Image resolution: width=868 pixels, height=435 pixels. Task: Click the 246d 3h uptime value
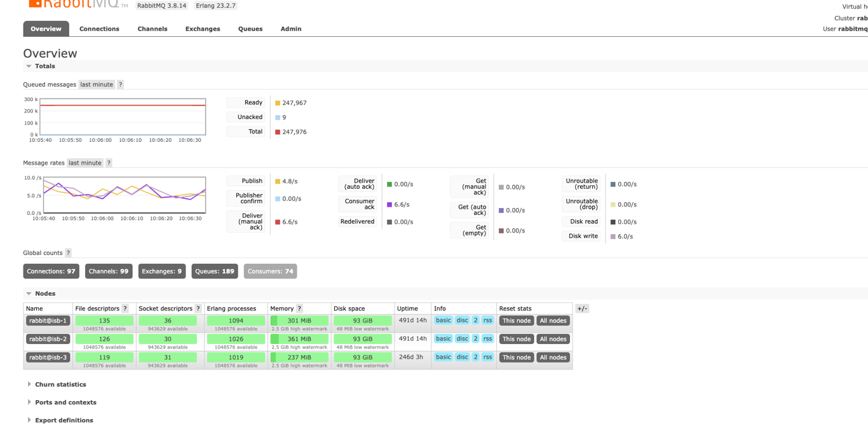[x=411, y=357]
